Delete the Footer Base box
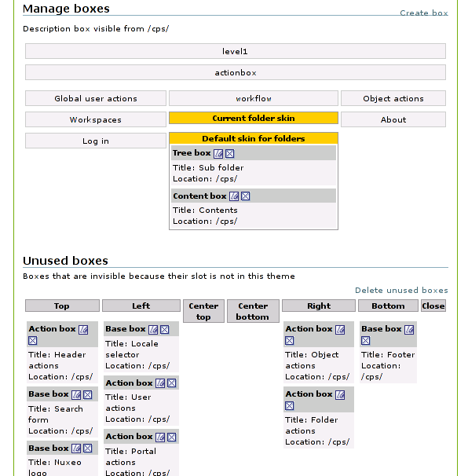Image resolution: width=468 pixels, height=476 pixels. (x=366, y=341)
